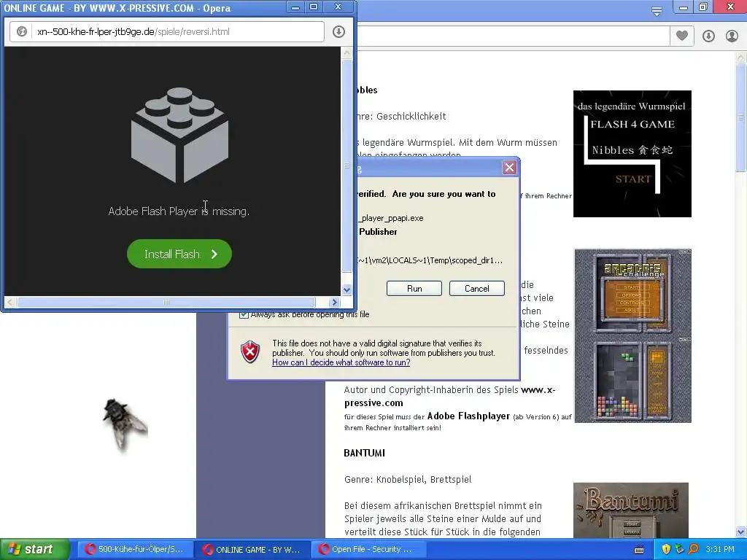This screenshot has height=560, width=747.
Task: Switch to 'ONLINE GAME - BY W...' taskbar window
Action: (252, 549)
